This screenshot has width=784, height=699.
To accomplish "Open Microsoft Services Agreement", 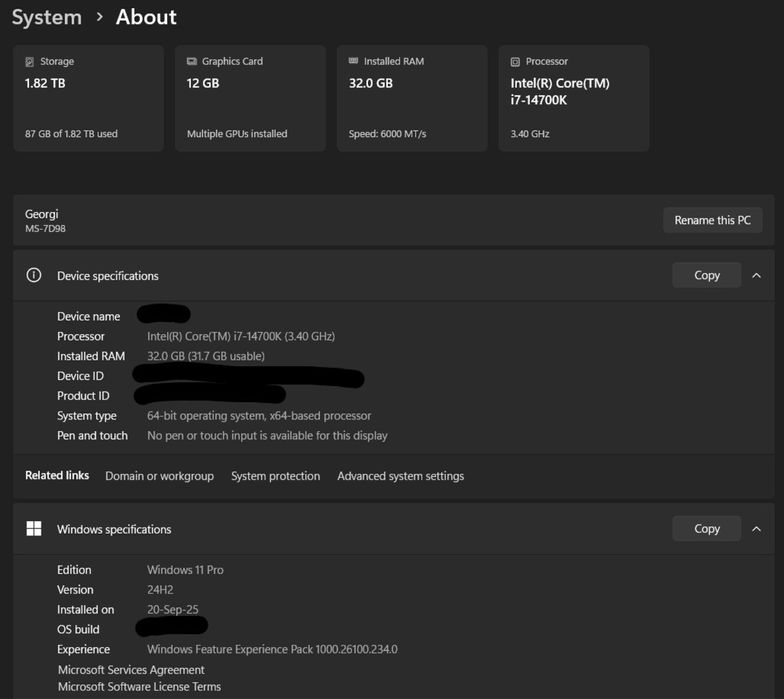I will tap(131, 670).
